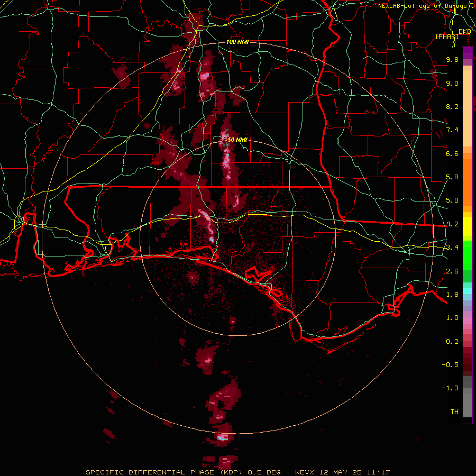
Task: Click the KEVX radar station identifier
Action: click(x=305, y=472)
